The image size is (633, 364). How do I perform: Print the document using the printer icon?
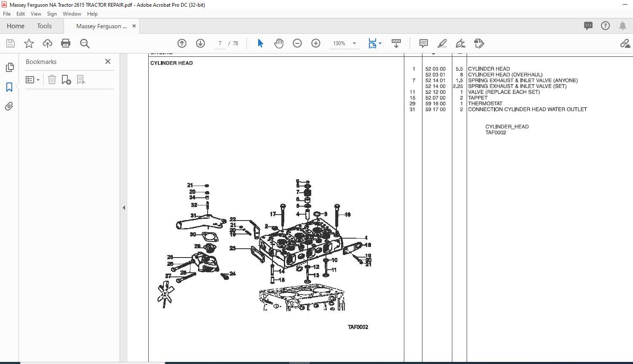pos(66,43)
